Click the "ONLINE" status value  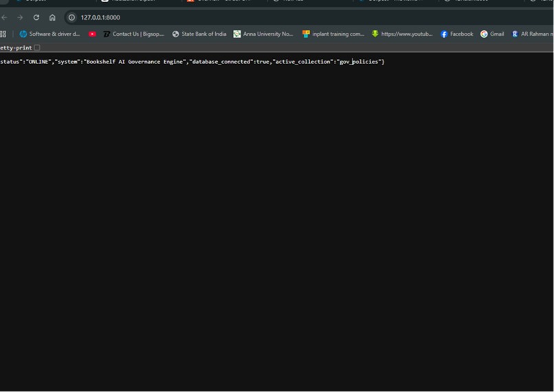[39, 62]
